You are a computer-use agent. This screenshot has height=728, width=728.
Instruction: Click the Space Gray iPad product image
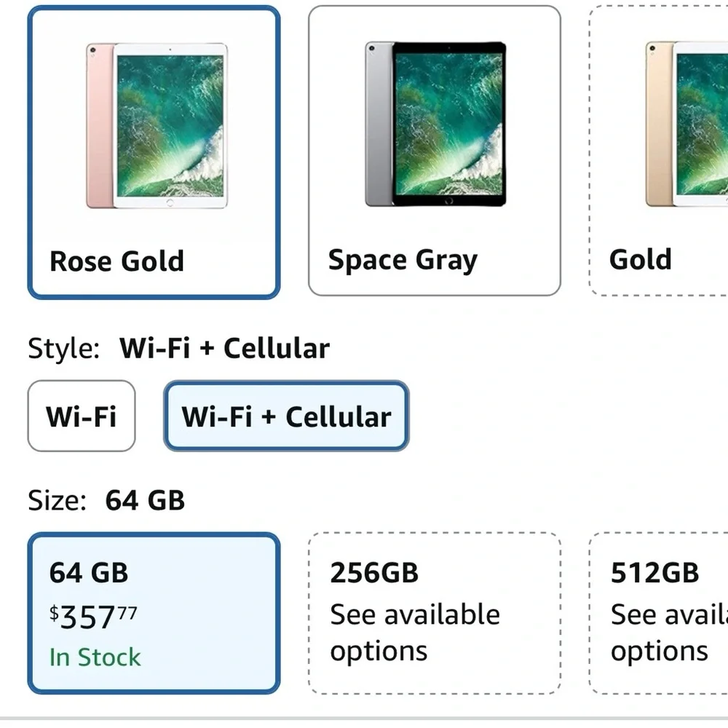point(433,124)
